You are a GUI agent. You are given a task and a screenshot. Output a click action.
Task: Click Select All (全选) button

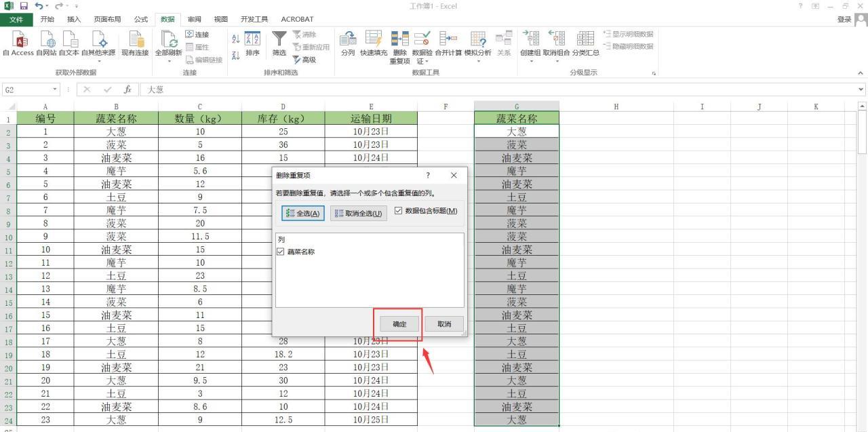[303, 213]
